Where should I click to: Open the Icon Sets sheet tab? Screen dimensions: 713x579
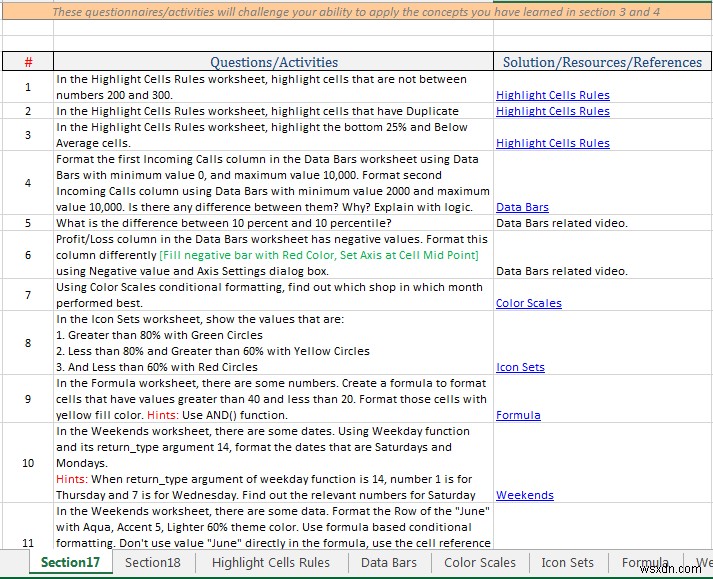(567, 562)
